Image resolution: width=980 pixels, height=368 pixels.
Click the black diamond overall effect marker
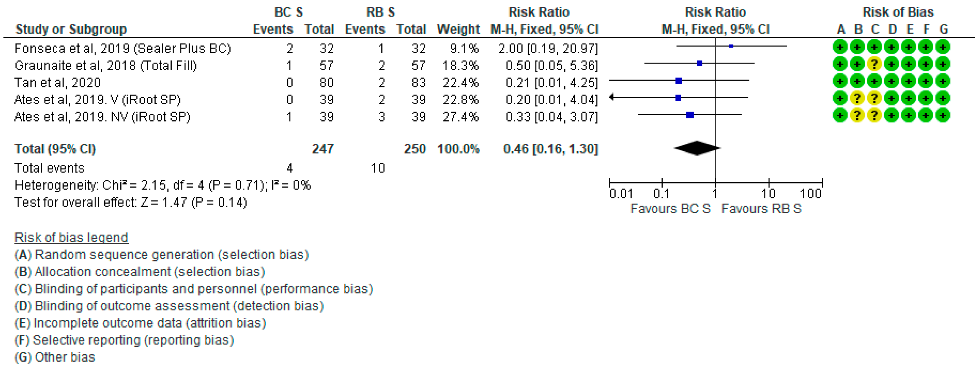click(696, 148)
